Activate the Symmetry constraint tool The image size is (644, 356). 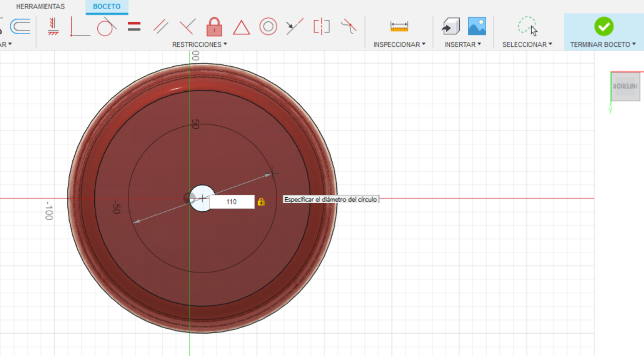pyautogui.click(x=322, y=26)
